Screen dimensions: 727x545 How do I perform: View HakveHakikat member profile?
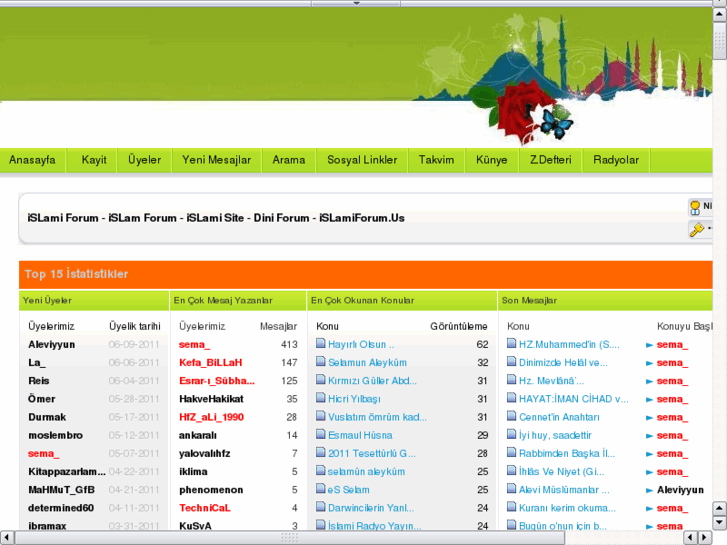point(211,399)
